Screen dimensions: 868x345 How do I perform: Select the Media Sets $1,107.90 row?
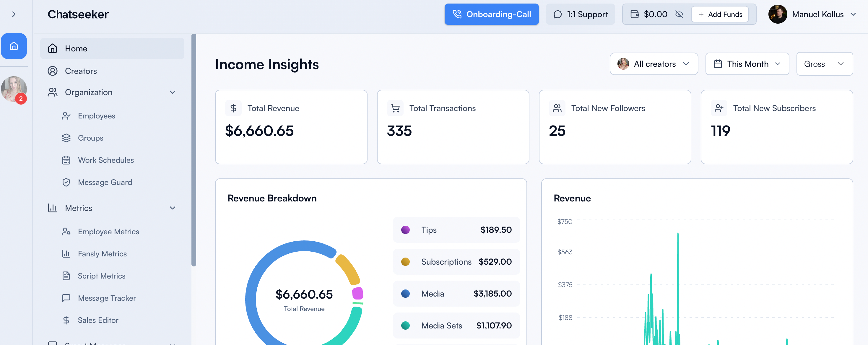pyautogui.click(x=456, y=326)
